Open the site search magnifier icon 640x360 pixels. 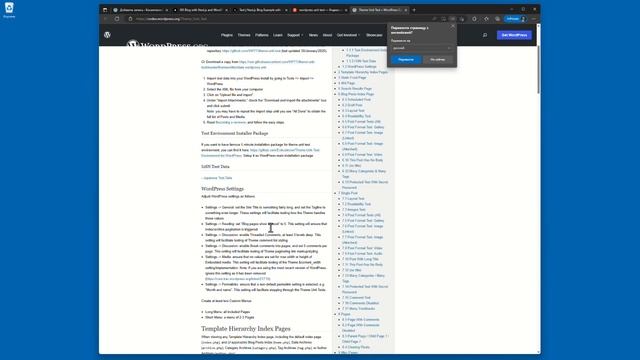[485, 35]
